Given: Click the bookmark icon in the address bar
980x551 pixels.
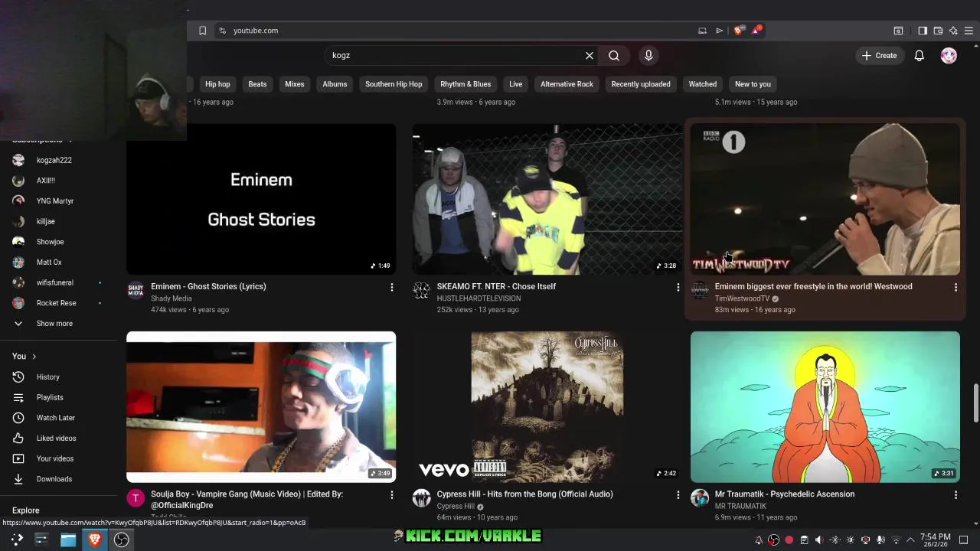Looking at the screenshot, I should 202,31.
